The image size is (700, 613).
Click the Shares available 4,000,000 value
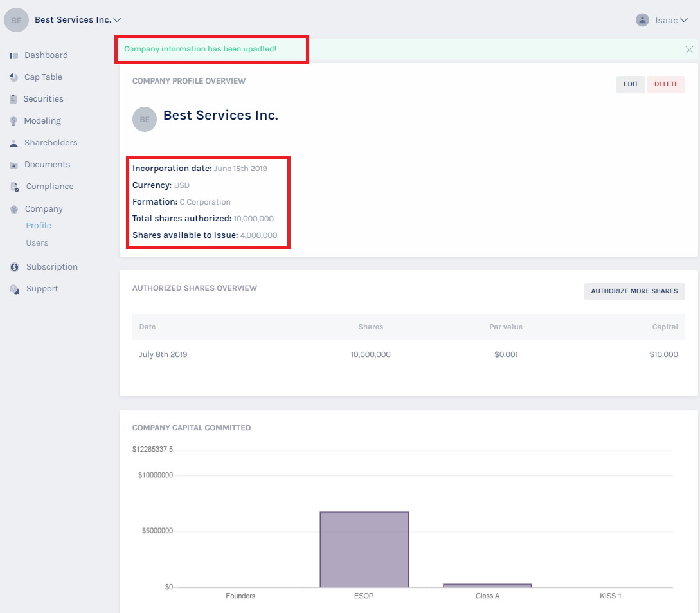259,235
